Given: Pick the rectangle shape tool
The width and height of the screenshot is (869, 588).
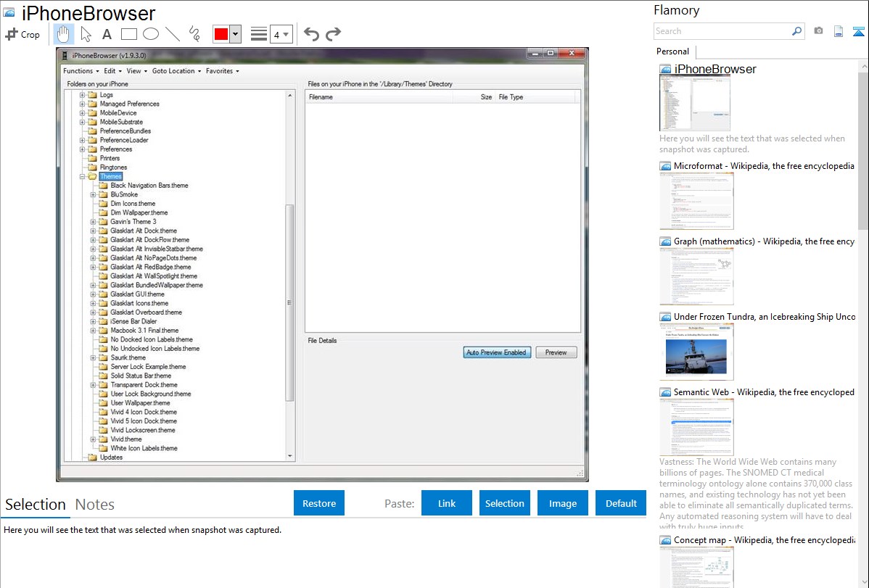Looking at the screenshot, I should [x=128, y=34].
